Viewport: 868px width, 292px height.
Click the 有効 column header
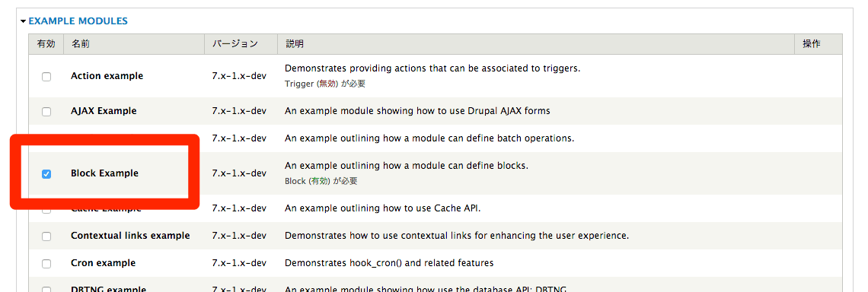(x=46, y=43)
